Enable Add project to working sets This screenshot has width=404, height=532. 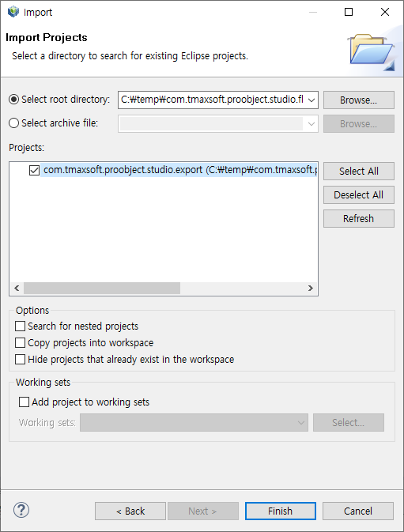[x=24, y=402]
